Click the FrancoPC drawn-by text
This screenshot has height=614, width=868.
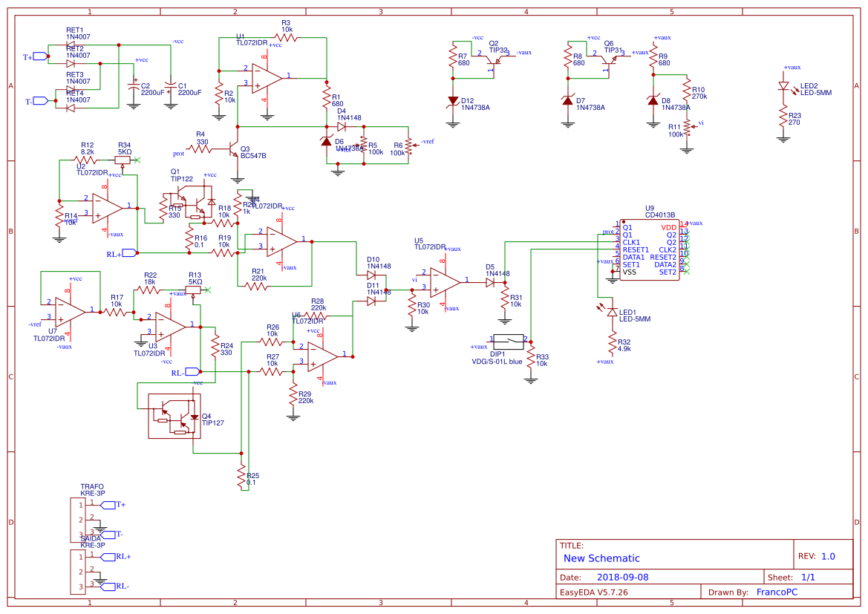tap(777, 592)
